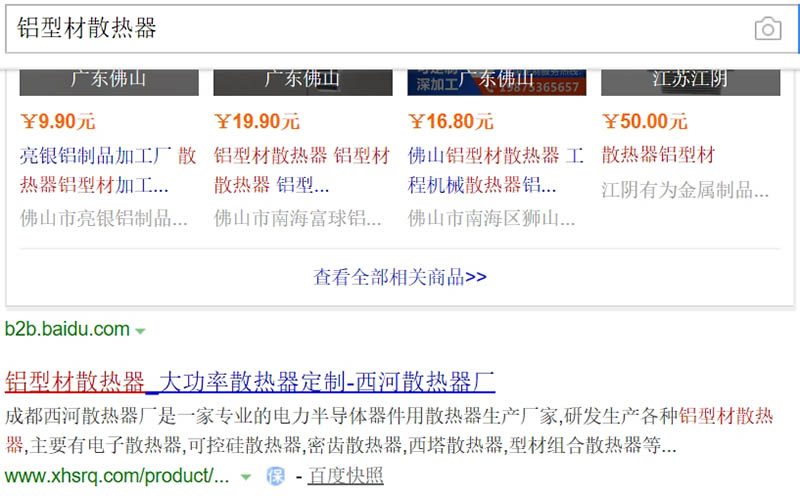Image resolution: width=800 pixels, height=496 pixels.
Task: Click the b2b.baidu.com source URL
Action: (x=67, y=329)
